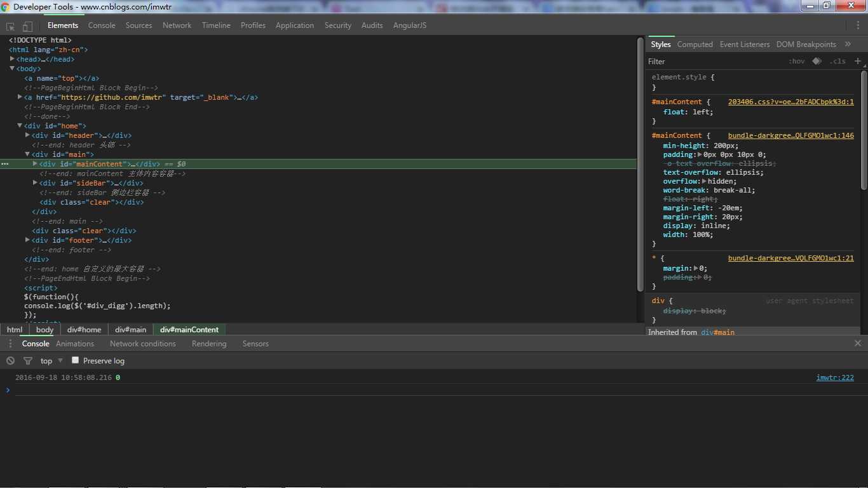
Task: Close the console drawer
Action: coord(858,343)
